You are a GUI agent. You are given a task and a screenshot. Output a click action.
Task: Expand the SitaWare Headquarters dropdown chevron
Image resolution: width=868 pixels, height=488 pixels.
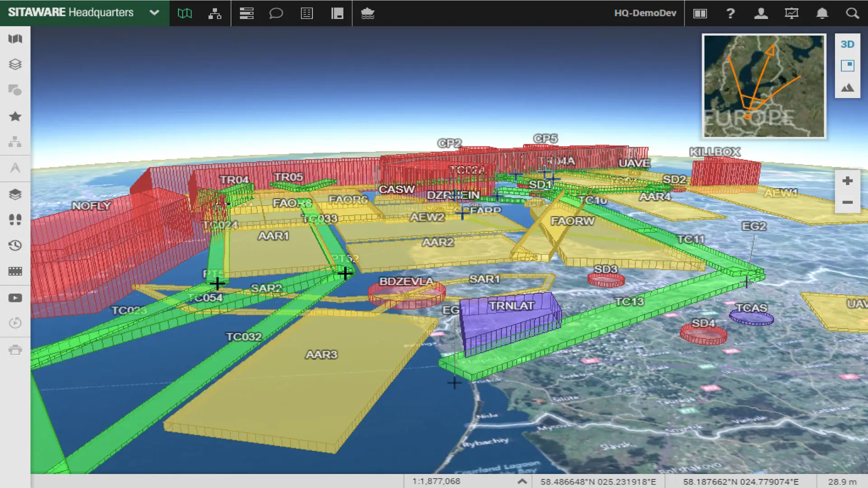point(154,13)
